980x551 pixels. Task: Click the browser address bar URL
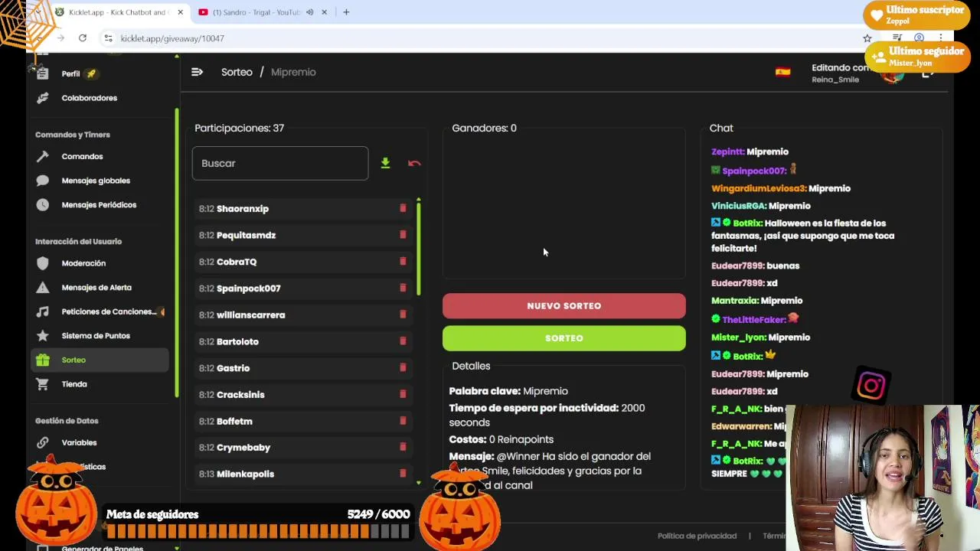coord(172,38)
